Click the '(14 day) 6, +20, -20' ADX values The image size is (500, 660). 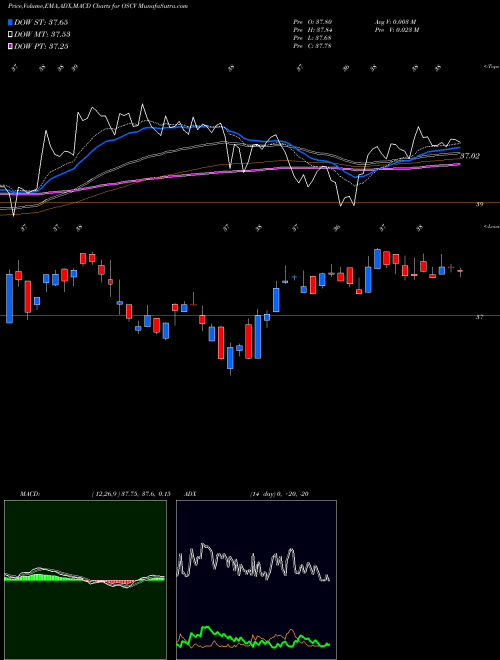(x=279, y=494)
